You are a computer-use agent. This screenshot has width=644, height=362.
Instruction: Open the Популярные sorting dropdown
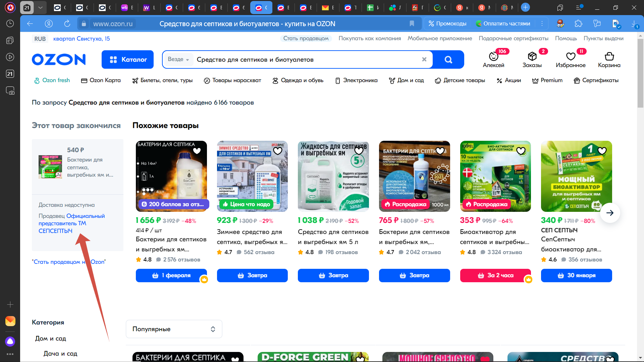(174, 329)
